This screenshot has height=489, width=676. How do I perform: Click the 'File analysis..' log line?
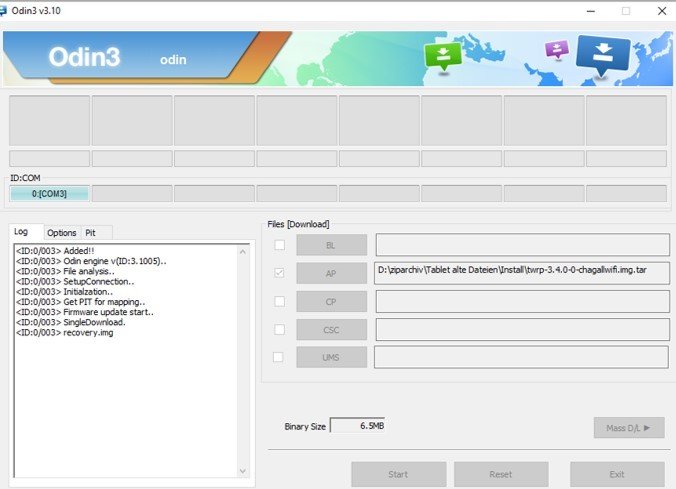65,271
